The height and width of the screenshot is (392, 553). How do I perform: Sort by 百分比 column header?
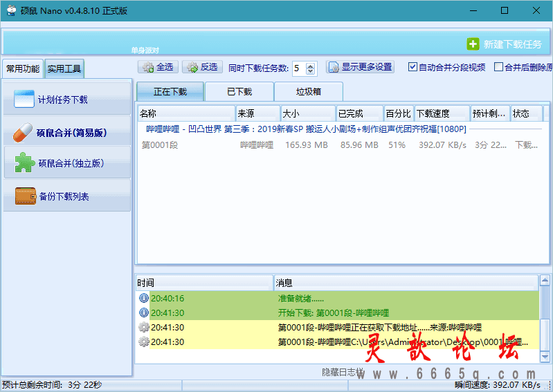399,113
